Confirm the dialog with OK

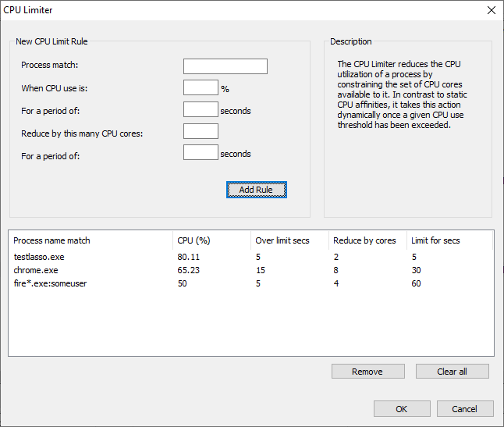coord(401,409)
